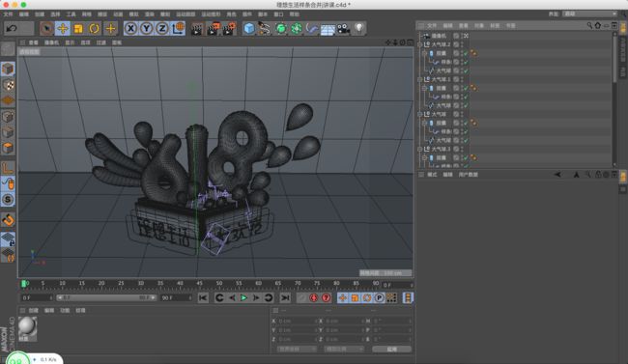Render the view with the first clapperboard icon

point(197,28)
